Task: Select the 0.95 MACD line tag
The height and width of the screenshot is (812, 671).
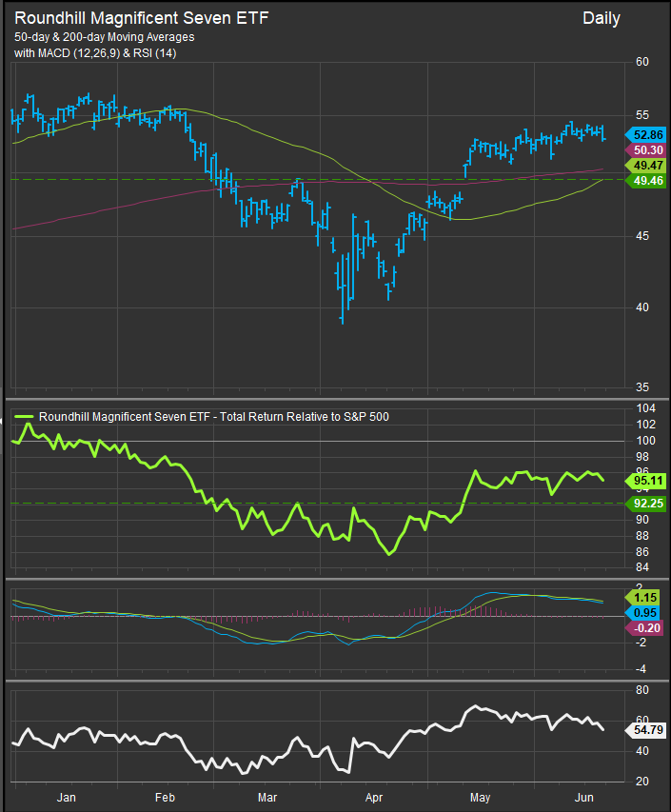Action: (x=643, y=613)
